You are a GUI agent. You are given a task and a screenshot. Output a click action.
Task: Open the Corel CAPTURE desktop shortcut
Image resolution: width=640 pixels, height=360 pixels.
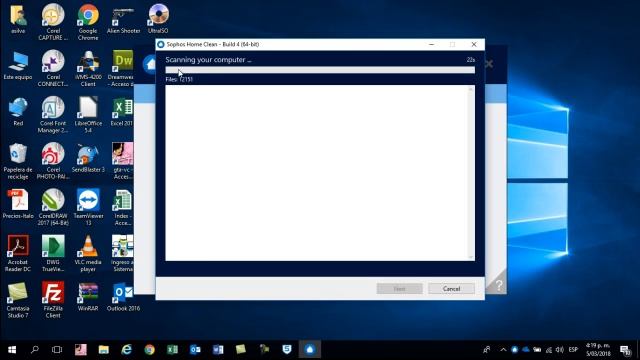(53, 22)
